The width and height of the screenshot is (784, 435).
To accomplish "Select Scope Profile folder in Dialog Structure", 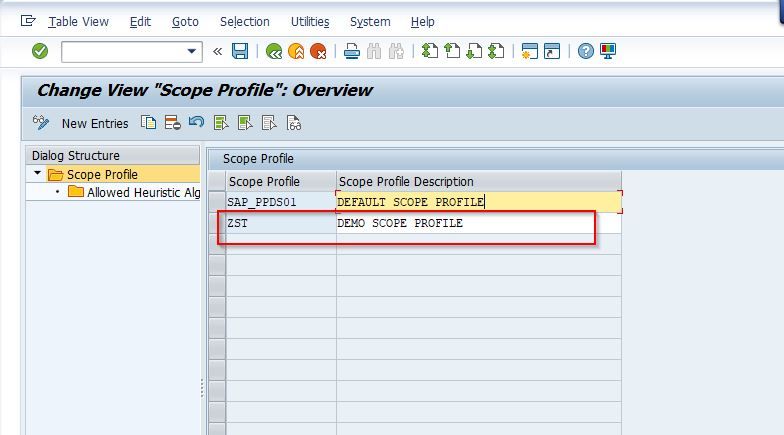I will (x=102, y=174).
